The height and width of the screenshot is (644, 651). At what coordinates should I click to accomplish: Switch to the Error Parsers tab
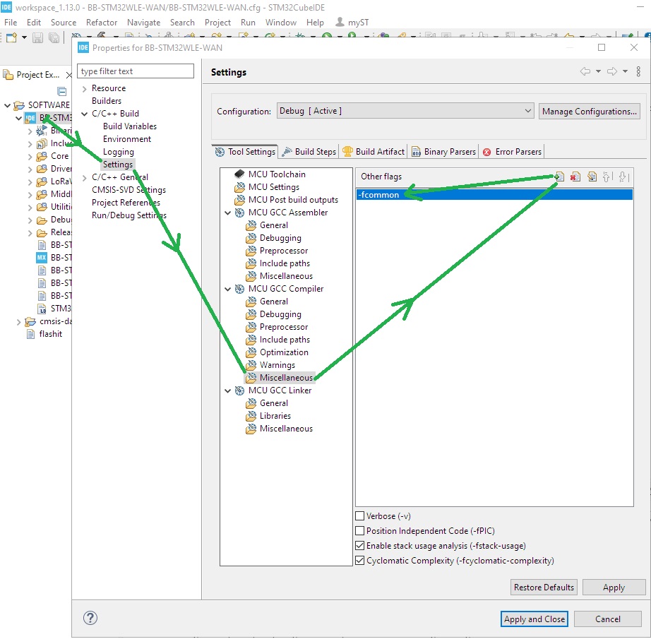pyautogui.click(x=513, y=152)
